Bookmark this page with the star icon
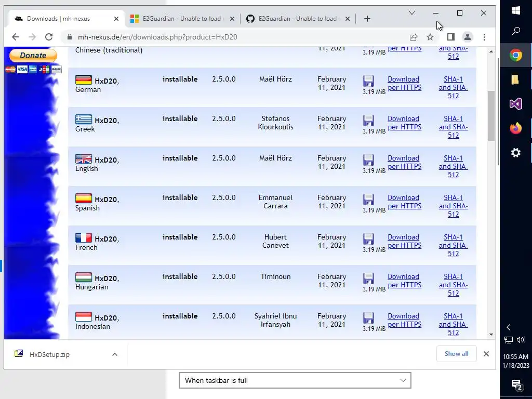Image resolution: width=532 pixels, height=399 pixels. [x=430, y=37]
